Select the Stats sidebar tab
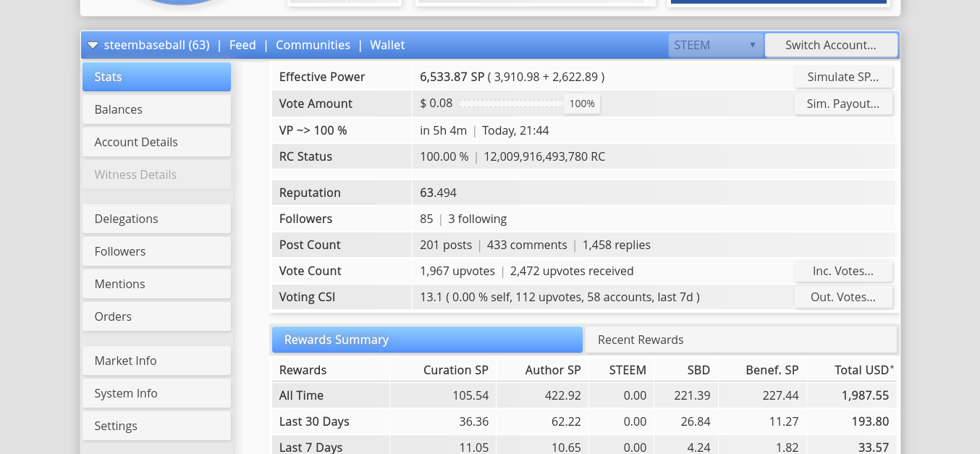Viewport: 980px width, 454px height. pyautogui.click(x=156, y=77)
